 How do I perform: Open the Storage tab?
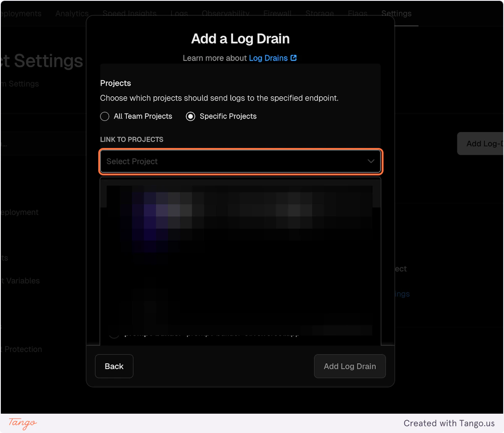[x=320, y=13]
